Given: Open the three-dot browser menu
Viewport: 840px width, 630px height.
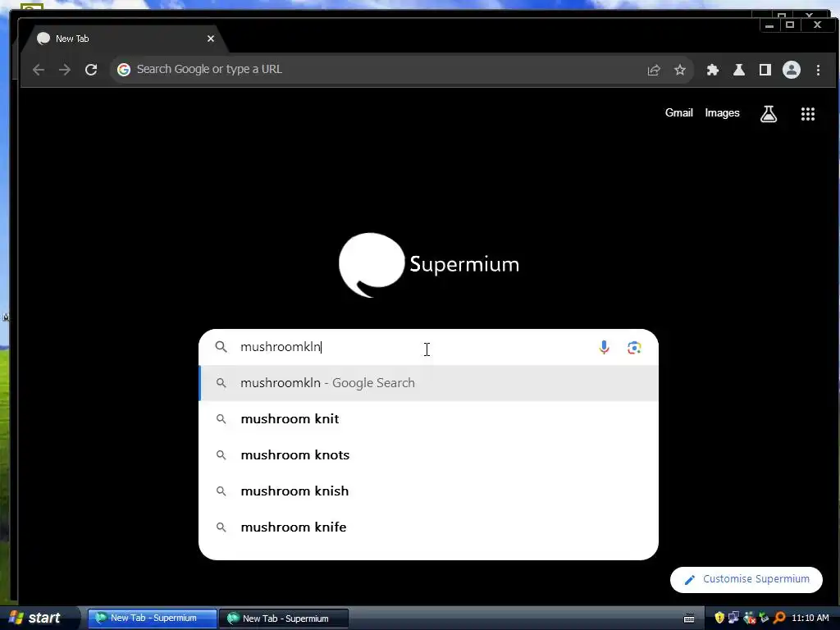Looking at the screenshot, I should point(818,70).
